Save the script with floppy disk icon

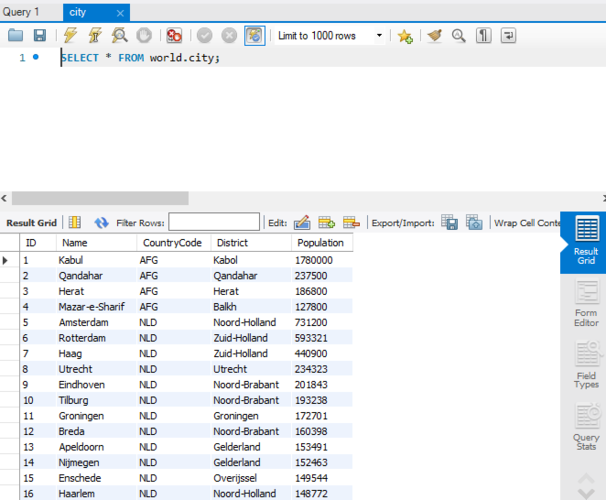tap(40, 36)
